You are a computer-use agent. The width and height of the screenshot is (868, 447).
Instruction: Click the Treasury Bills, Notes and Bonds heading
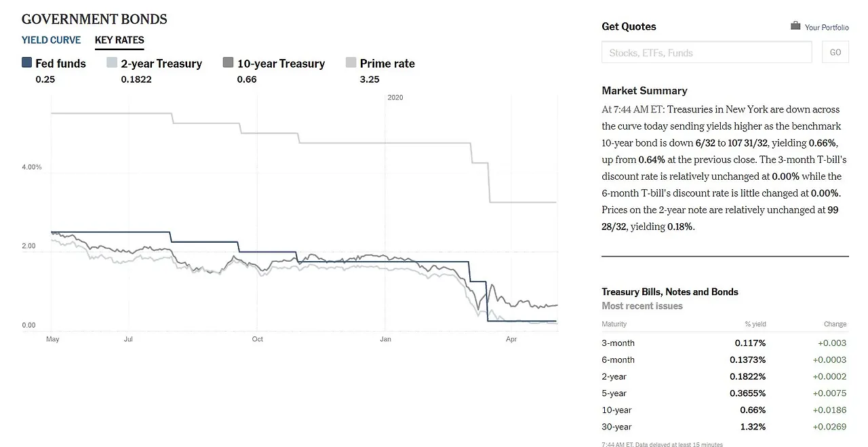[670, 292]
